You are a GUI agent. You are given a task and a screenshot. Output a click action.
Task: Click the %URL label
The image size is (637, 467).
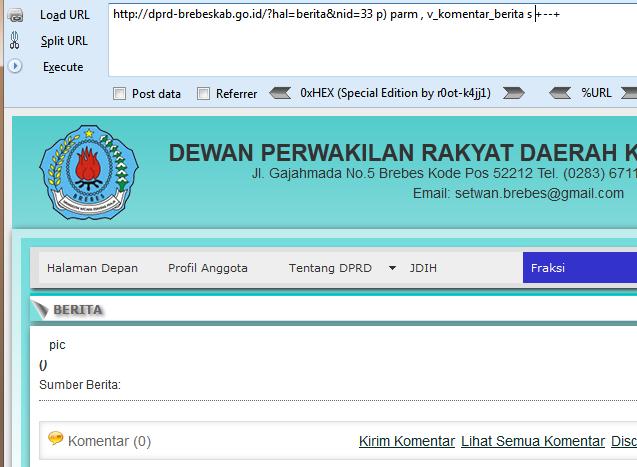click(x=596, y=93)
